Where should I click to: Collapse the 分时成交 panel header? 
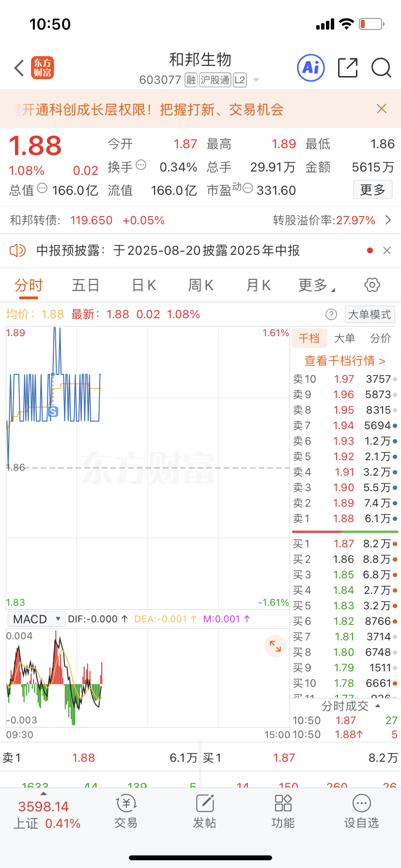coord(351,706)
